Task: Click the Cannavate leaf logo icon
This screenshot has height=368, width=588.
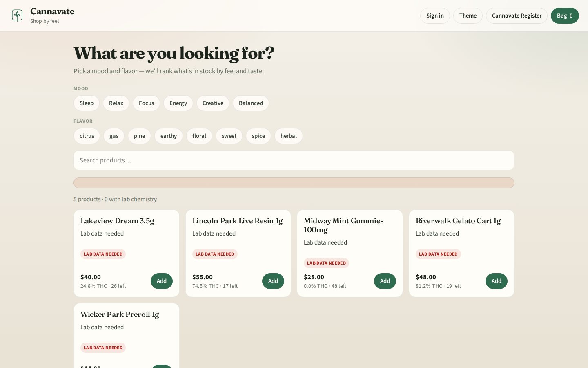Action: pos(17,16)
